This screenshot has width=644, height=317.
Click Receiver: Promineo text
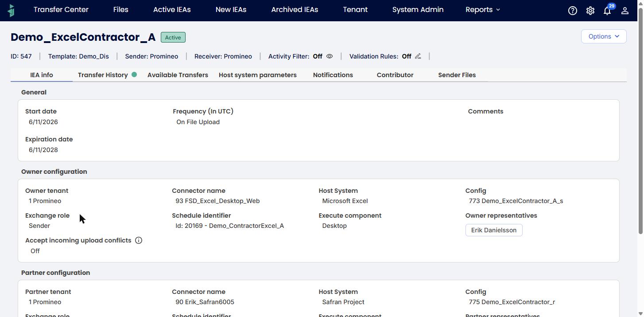click(x=223, y=56)
